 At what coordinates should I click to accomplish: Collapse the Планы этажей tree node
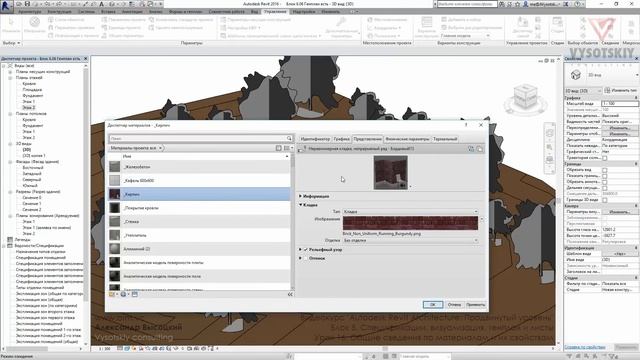pos(10,78)
